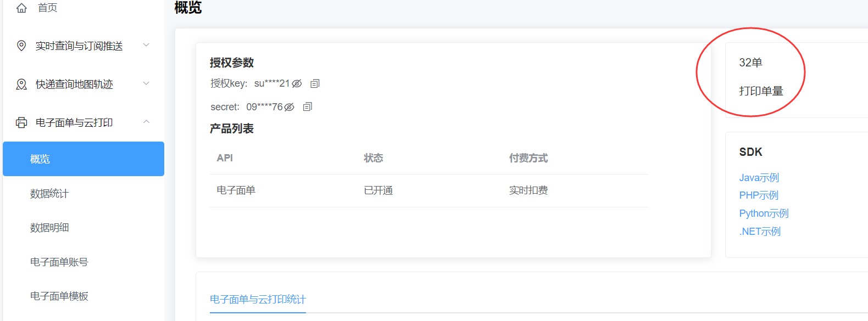Open 数据统计 page
The height and width of the screenshot is (321, 868).
pyautogui.click(x=49, y=194)
